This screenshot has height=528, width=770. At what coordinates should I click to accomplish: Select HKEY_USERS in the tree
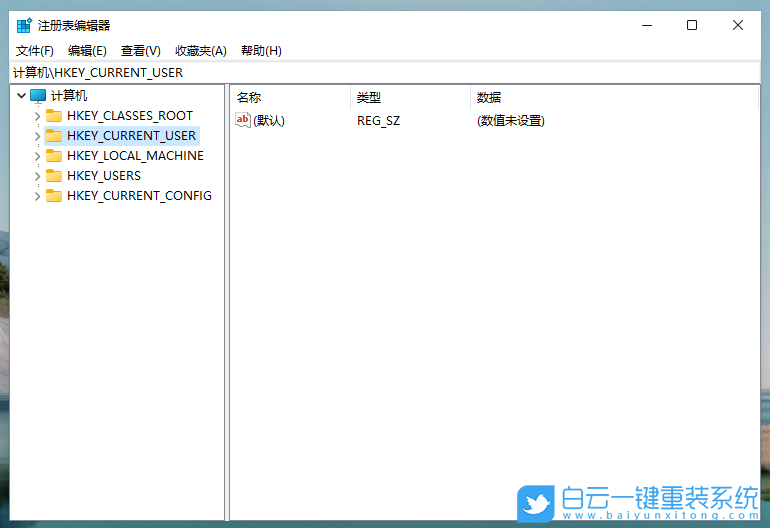pos(104,176)
